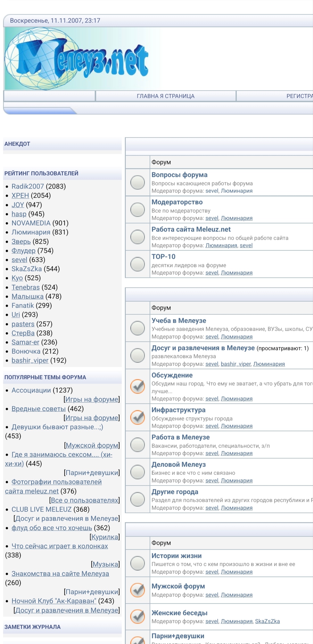Click the checked icon beside Мужской форум
Viewport: 313px width, 644px height.
point(137,590)
